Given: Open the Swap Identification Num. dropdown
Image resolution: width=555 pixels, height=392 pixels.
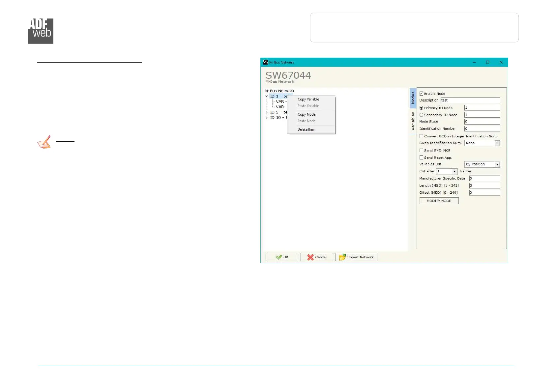Looking at the screenshot, I should (482, 143).
